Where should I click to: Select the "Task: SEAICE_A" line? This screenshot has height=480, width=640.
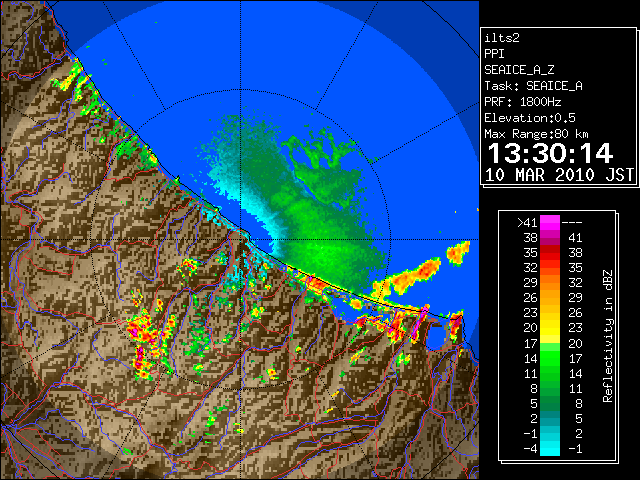(x=533, y=86)
